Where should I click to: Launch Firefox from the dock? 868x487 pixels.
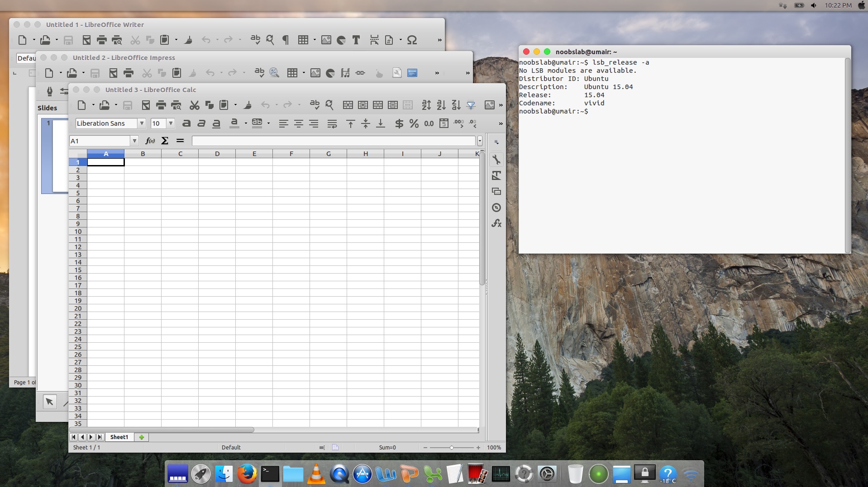(x=247, y=473)
